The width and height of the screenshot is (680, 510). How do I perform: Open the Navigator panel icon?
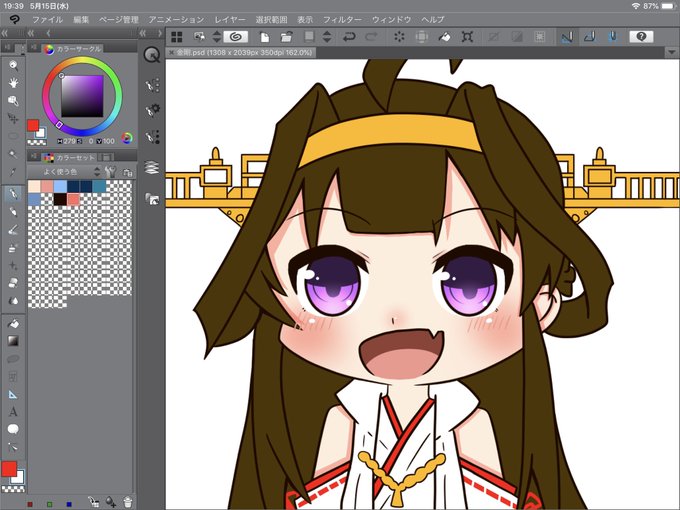[x=152, y=199]
